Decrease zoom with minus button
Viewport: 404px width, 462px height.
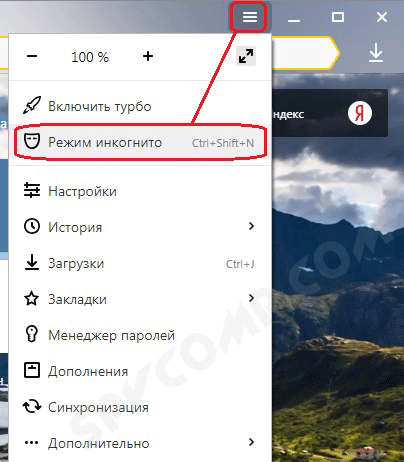coord(32,56)
